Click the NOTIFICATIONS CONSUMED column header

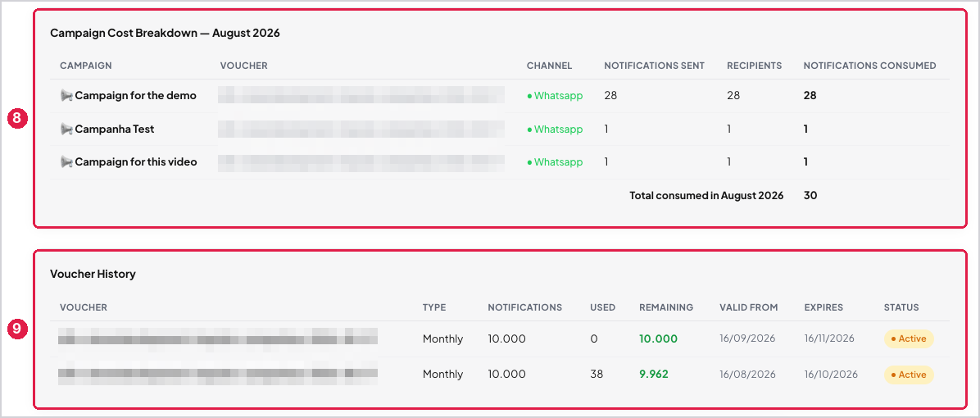pyautogui.click(x=870, y=66)
